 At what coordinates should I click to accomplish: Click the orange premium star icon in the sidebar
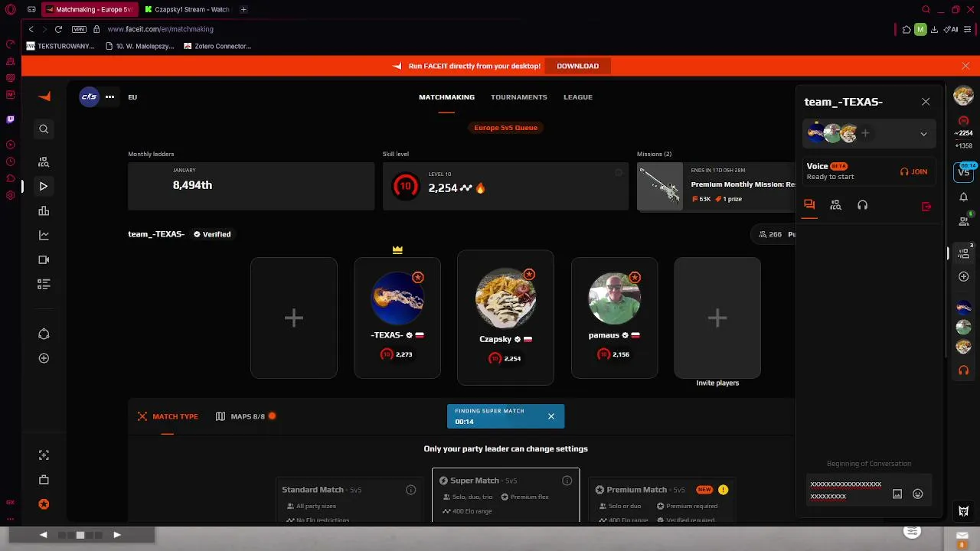click(44, 504)
